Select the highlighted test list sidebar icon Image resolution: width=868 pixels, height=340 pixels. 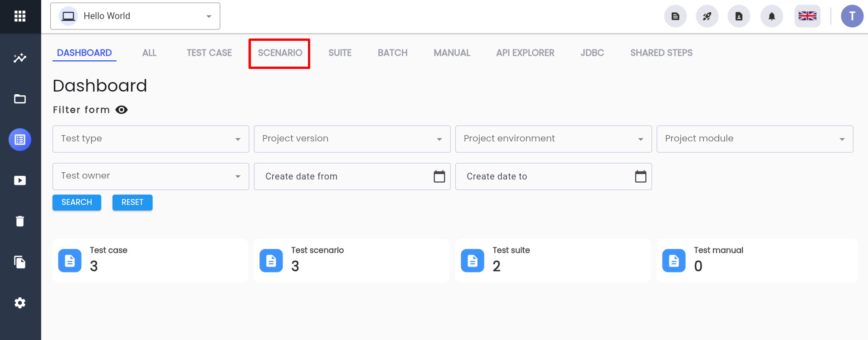20,140
